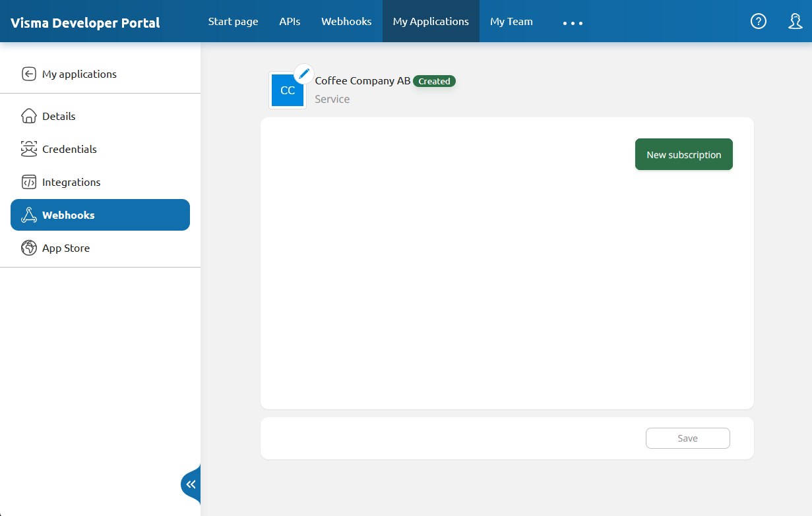Open the help question mark icon
812x516 pixels.
click(759, 21)
